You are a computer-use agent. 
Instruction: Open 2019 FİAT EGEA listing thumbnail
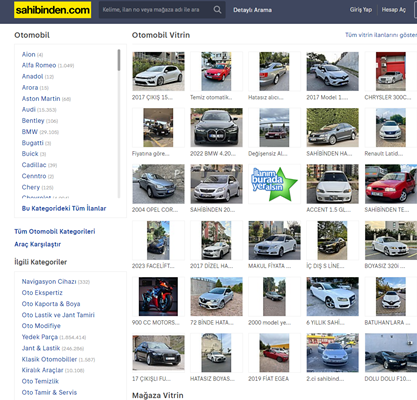[274, 353]
